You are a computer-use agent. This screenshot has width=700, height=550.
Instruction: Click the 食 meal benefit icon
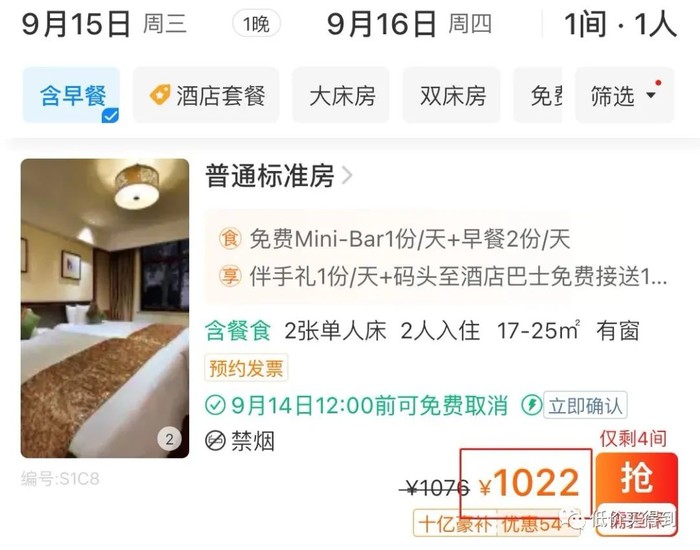(230, 238)
